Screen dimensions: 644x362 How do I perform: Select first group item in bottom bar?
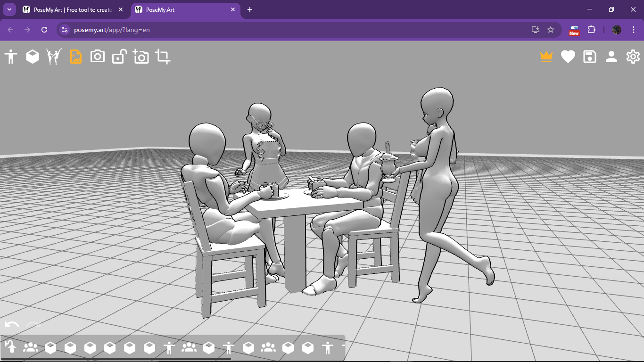(x=31, y=348)
